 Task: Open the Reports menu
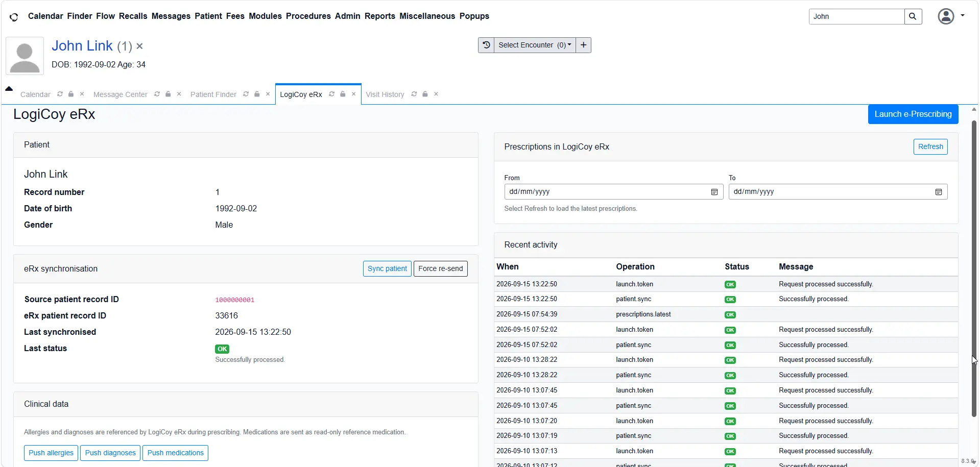pyautogui.click(x=379, y=16)
